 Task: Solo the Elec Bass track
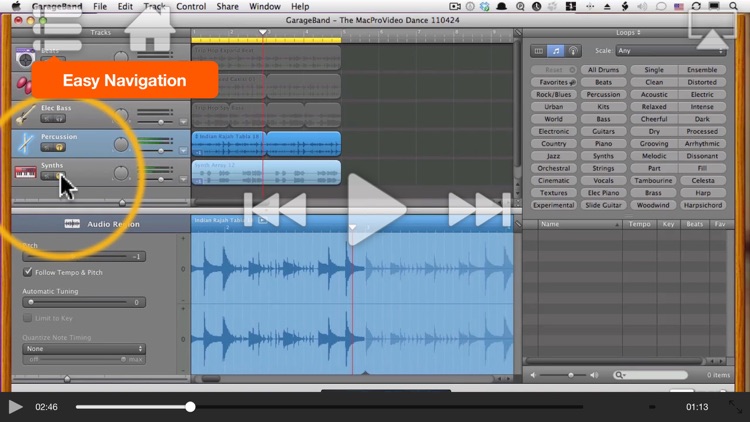pos(59,119)
